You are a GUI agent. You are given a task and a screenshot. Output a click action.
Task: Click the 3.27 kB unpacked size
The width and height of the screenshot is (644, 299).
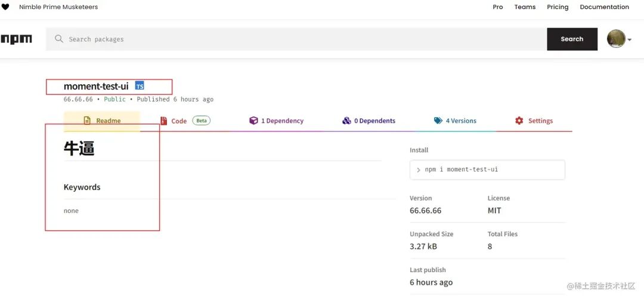(x=423, y=246)
